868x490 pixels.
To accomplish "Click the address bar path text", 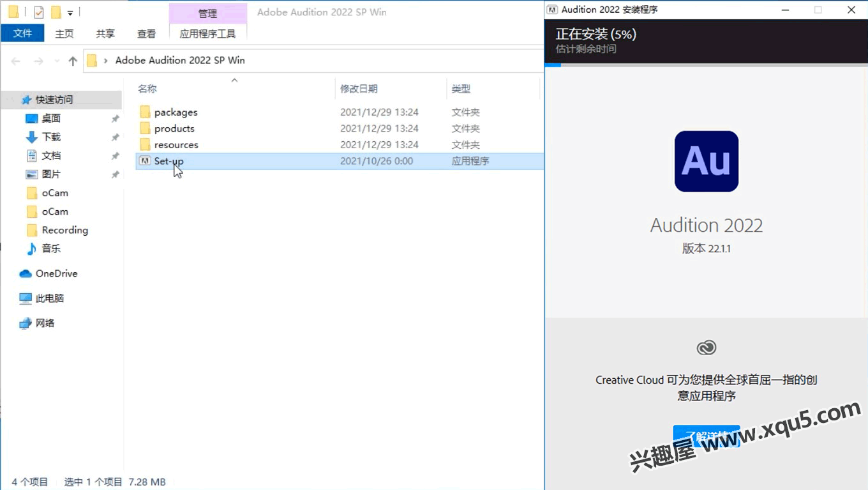I will (180, 60).
